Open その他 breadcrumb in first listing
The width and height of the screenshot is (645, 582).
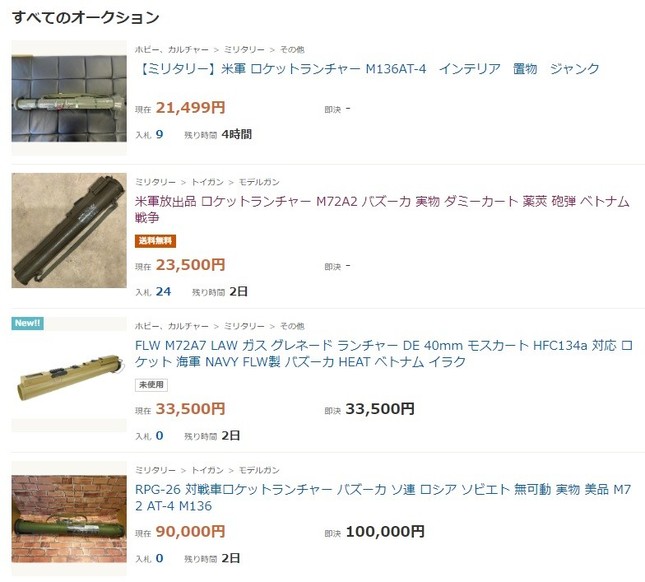tap(292, 50)
